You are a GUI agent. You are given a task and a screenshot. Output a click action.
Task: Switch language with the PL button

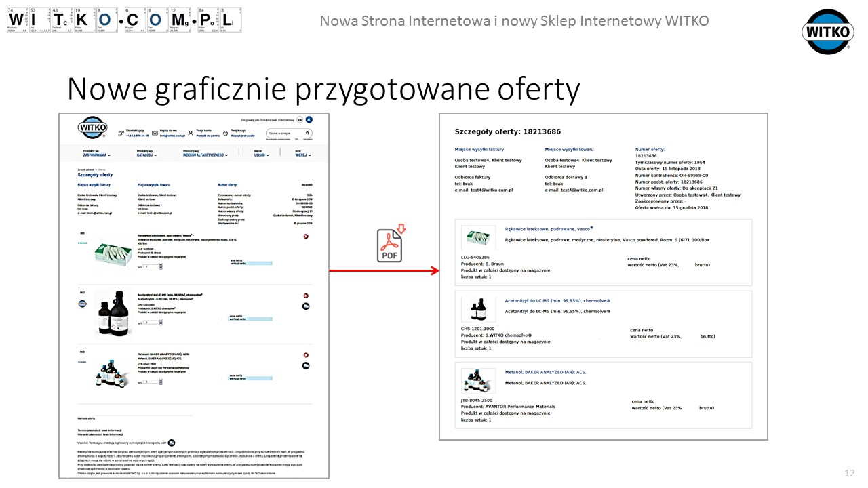click(x=309, y=120)
